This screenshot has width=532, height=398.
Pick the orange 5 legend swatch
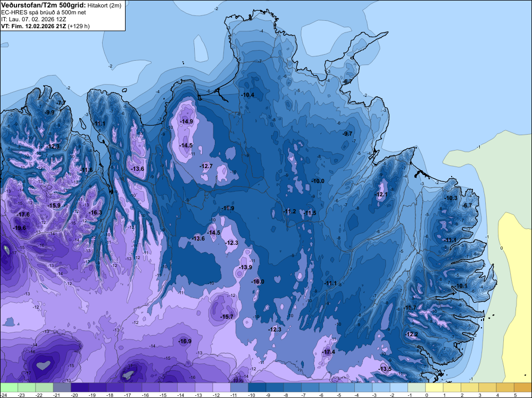523,387
